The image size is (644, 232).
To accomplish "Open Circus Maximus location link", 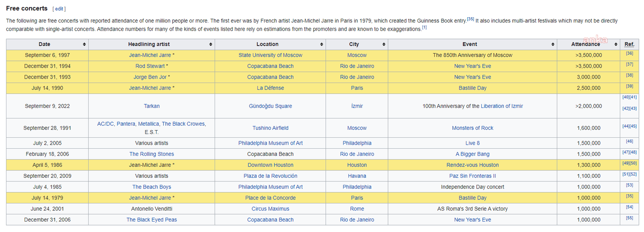I will pos(270,209).
